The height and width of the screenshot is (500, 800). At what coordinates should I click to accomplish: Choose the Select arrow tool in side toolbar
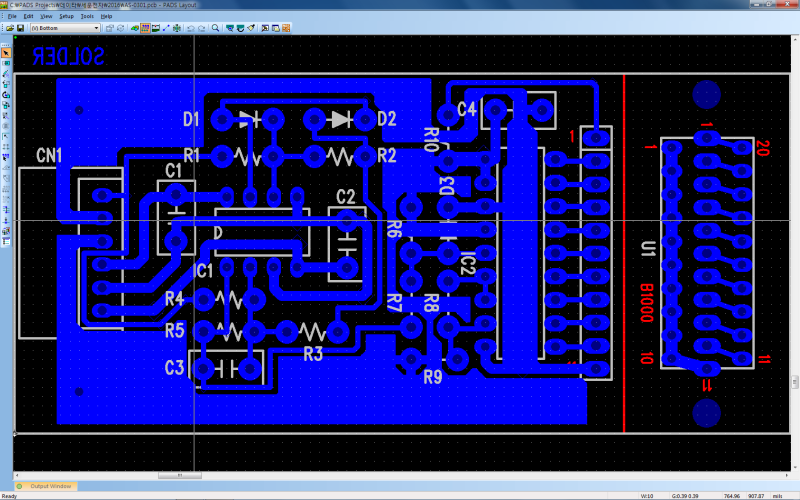(6, 53)
